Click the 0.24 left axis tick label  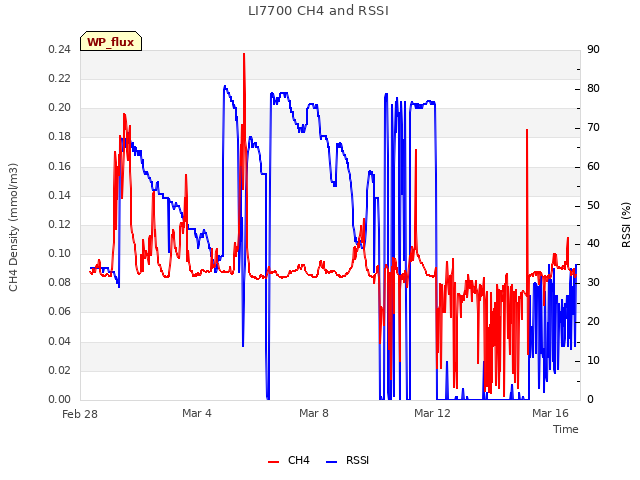[60, 49]
